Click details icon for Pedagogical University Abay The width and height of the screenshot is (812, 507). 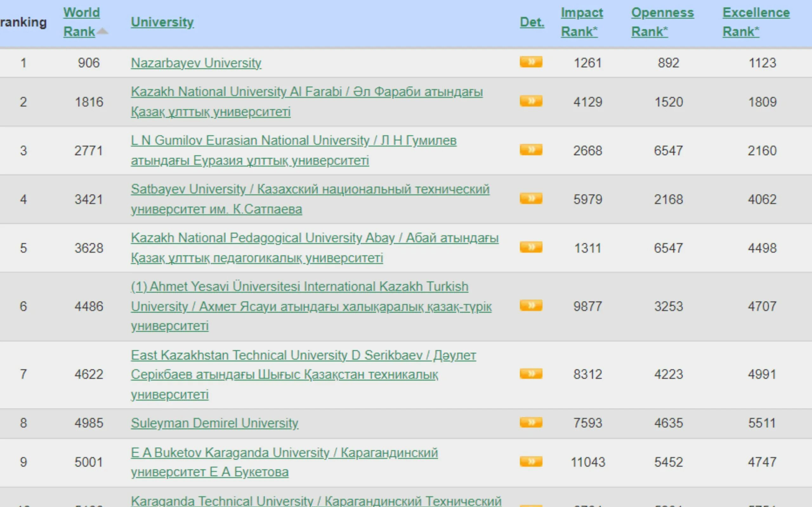tap(531, 247)
